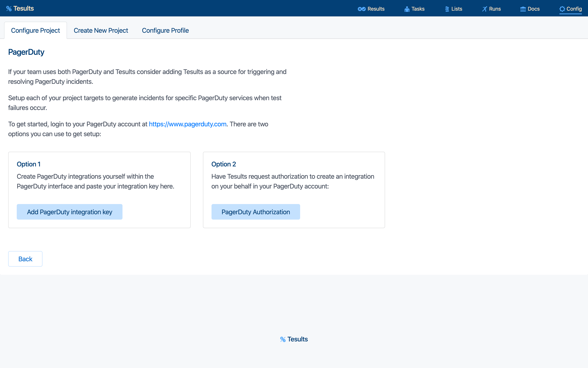The image size is (588, 368).
Task: Click the footer Tesults percent icon
Action: [x=283, y=339]
